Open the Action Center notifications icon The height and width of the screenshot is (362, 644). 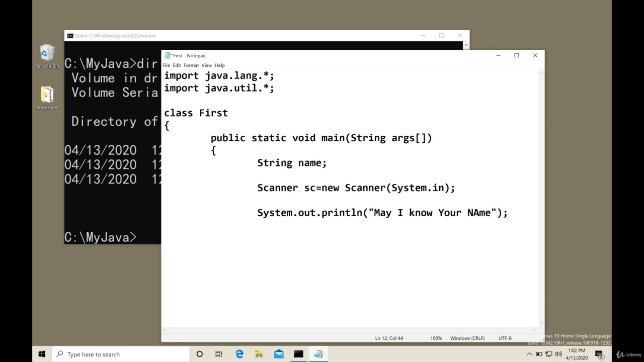pyautogui.click(x=600, y=354)
